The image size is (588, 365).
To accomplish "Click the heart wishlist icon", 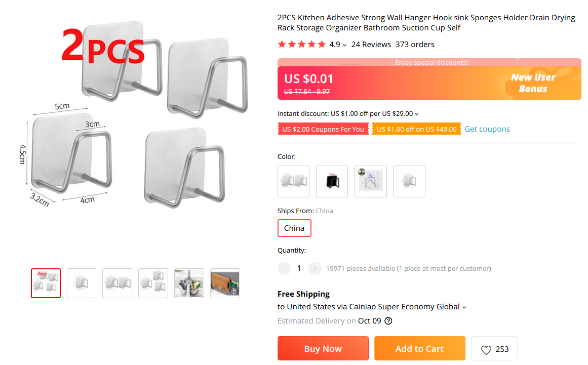I will coord(486,350).
